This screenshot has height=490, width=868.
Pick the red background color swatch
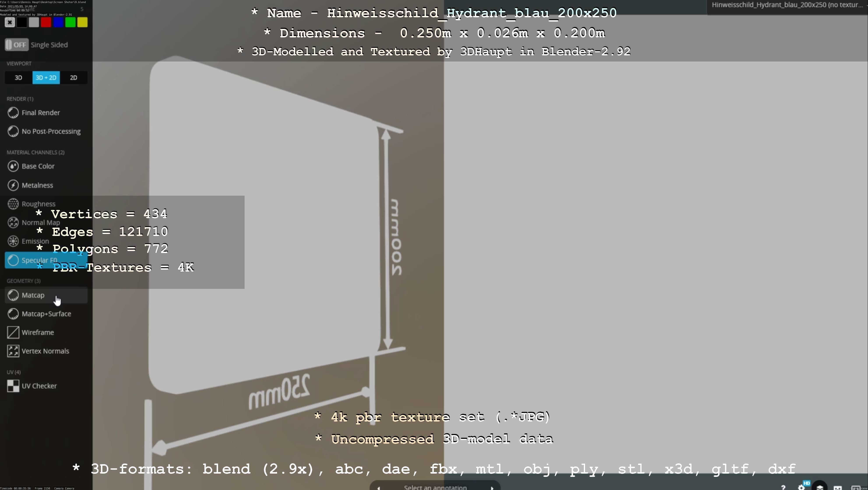[x=46, y=23]
